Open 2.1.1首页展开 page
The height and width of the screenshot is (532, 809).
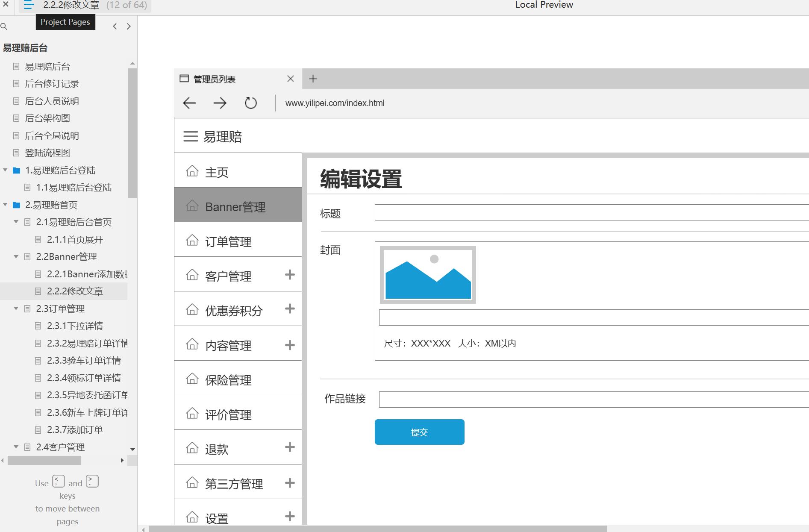75,240
